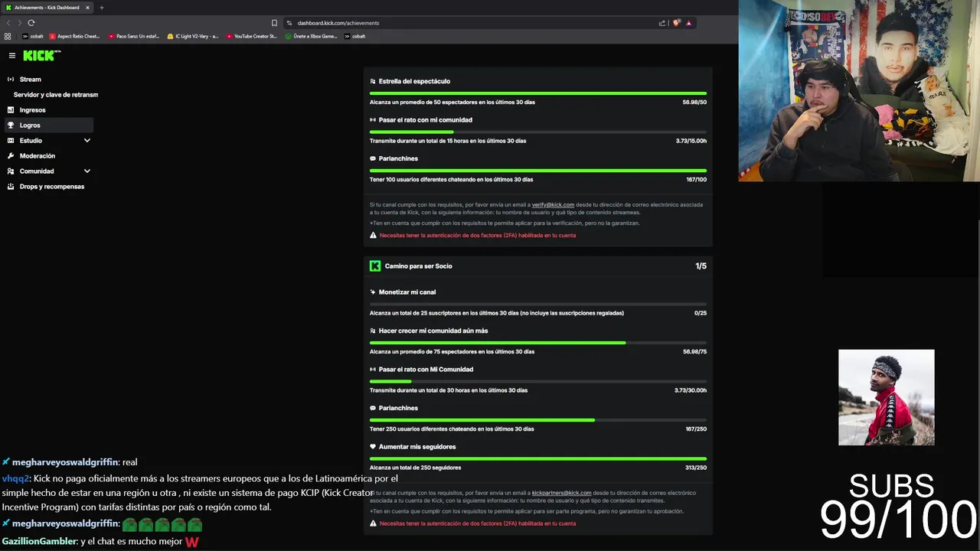Click the 0/25 subscribers value
The image size is (980, 551).
pyautogui.click(x=701, y=313)
